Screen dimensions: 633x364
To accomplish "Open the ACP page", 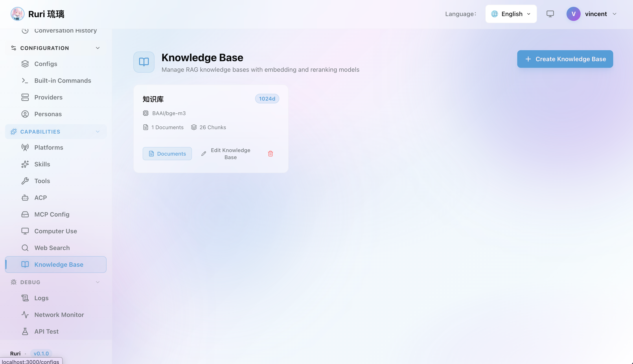I will (56, 198).
